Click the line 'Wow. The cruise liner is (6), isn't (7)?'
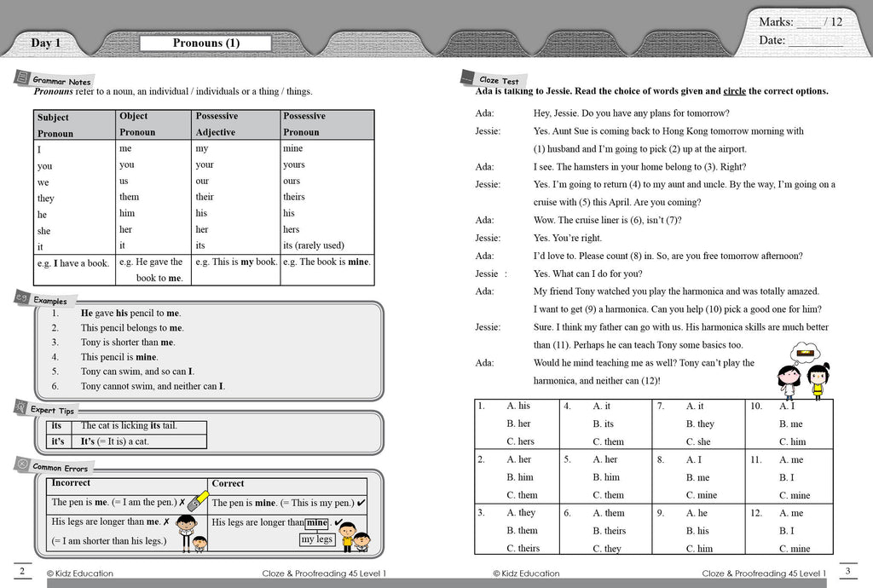873x588 pixels. [607, 220]
